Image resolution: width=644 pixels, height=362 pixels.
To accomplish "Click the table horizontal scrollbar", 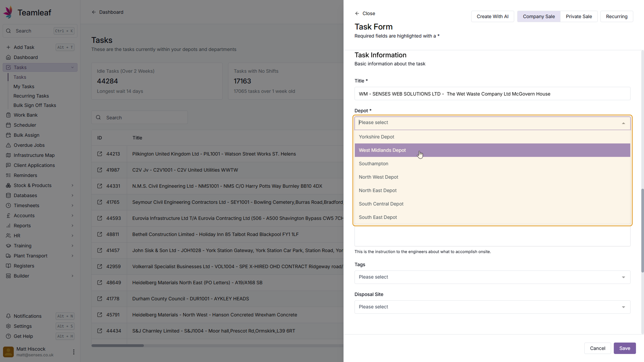I will click(118, 346).
